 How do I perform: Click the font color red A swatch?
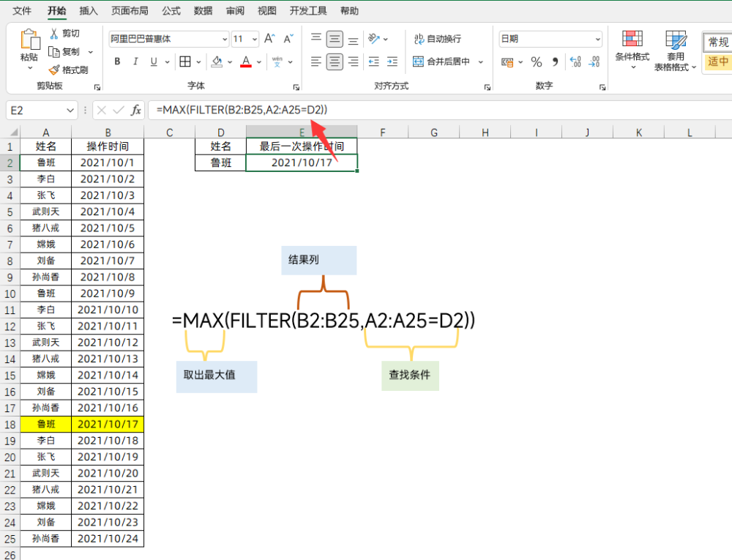pyautogui.click(x=246, y=61)
